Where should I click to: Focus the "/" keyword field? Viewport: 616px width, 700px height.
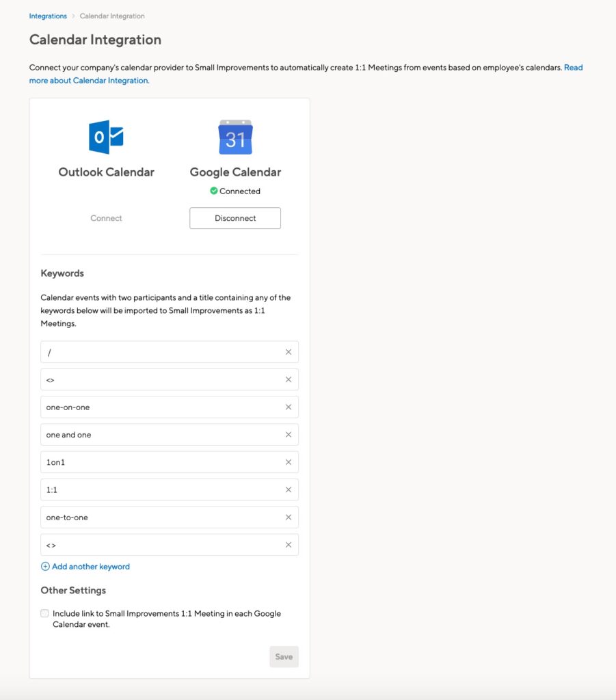pos(170,352)
